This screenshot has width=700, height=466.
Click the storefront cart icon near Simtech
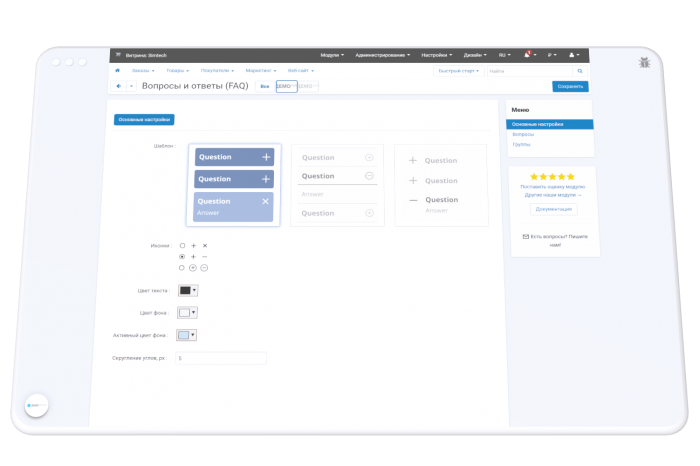point(118,55)
